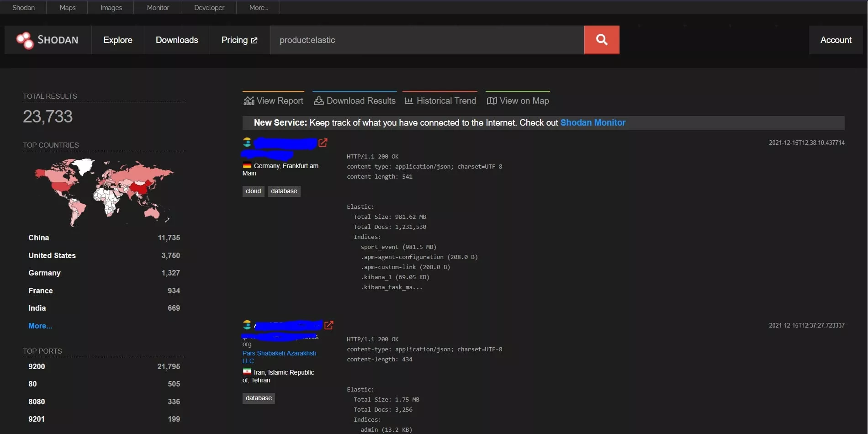868x434 pixels.
Task: Open external link icon for Iran result
Action: pos(328,325)
